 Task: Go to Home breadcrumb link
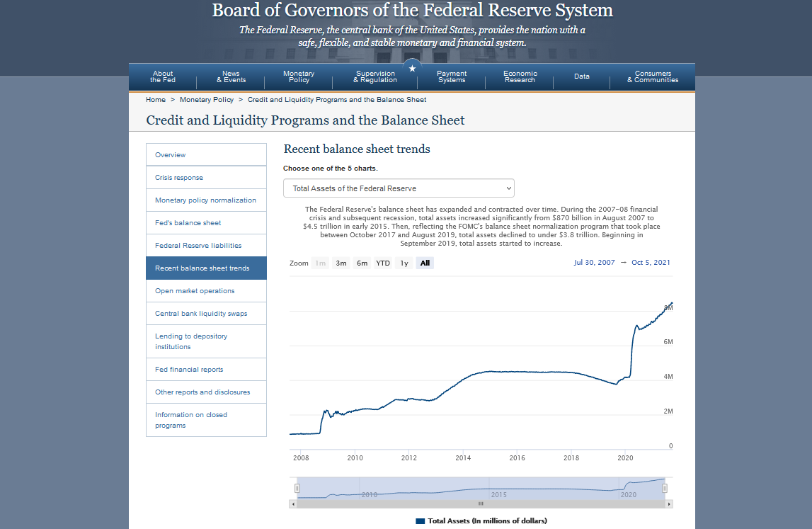pos(156,99)
